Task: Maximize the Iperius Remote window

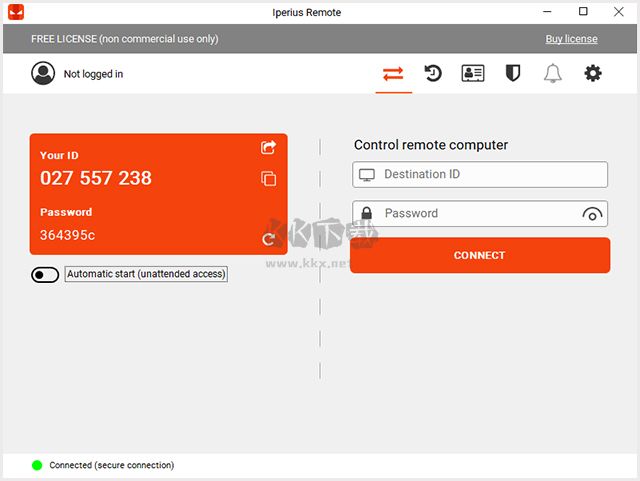Action: click(583, 12)
